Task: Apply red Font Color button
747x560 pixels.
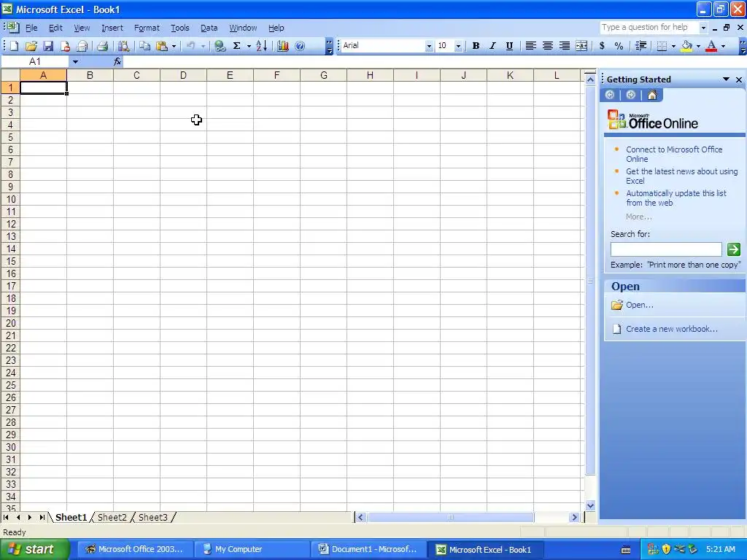Action: [x=712, y=46]
